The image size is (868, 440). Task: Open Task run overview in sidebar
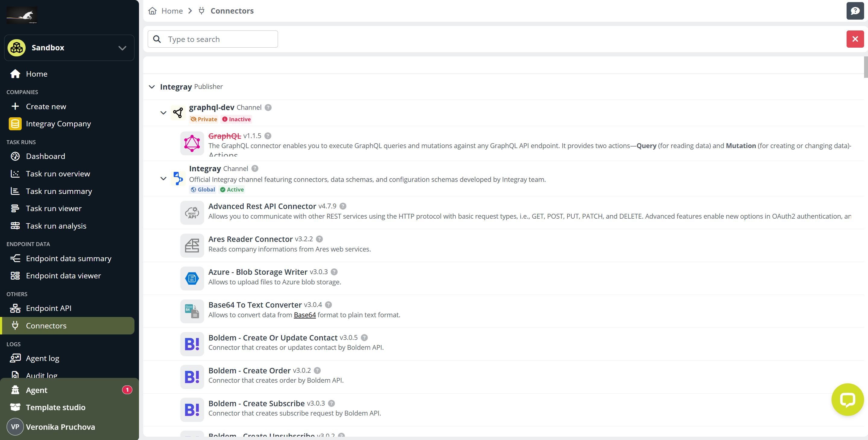tap(58, 174)
